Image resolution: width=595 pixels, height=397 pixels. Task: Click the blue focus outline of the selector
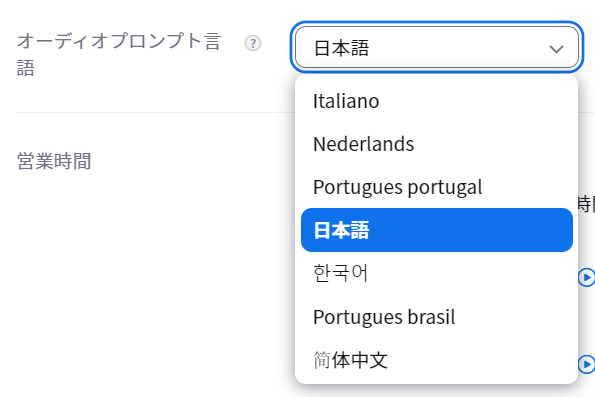point(437,23)
